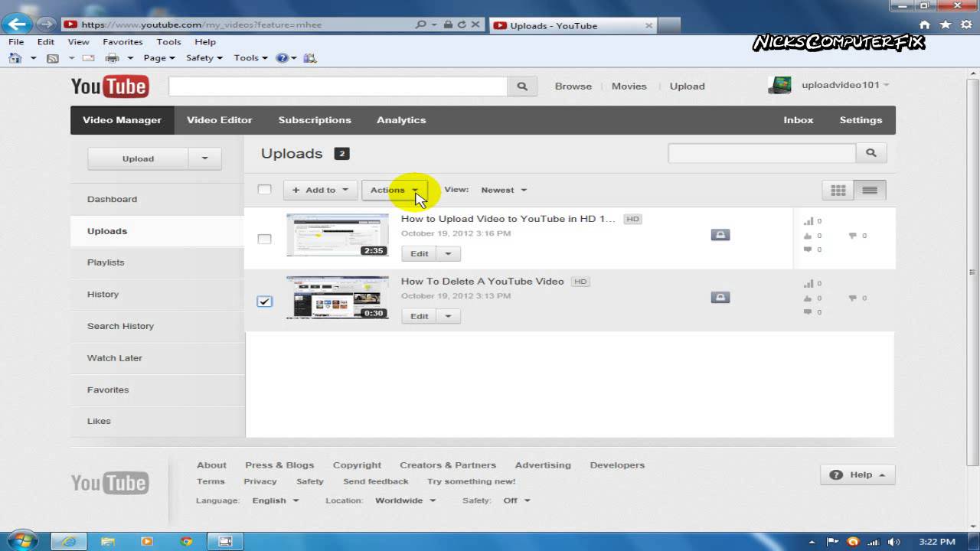Click the browser address bar URL
Viewport: 980px width, 551px height.
click(x=201, y=24)
